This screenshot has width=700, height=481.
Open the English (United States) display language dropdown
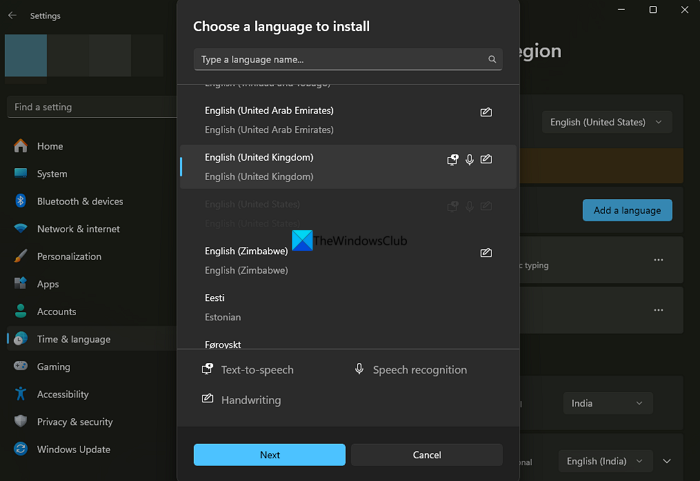(x=606, y=122)
